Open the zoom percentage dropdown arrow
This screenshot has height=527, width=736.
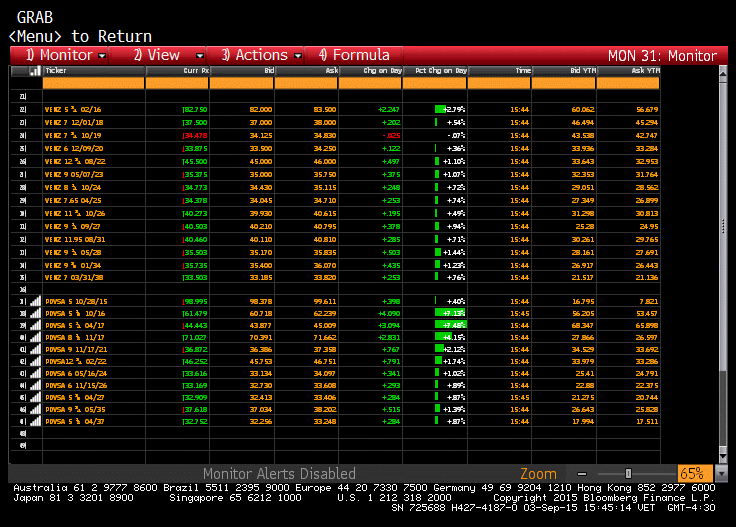click(721, 474)
